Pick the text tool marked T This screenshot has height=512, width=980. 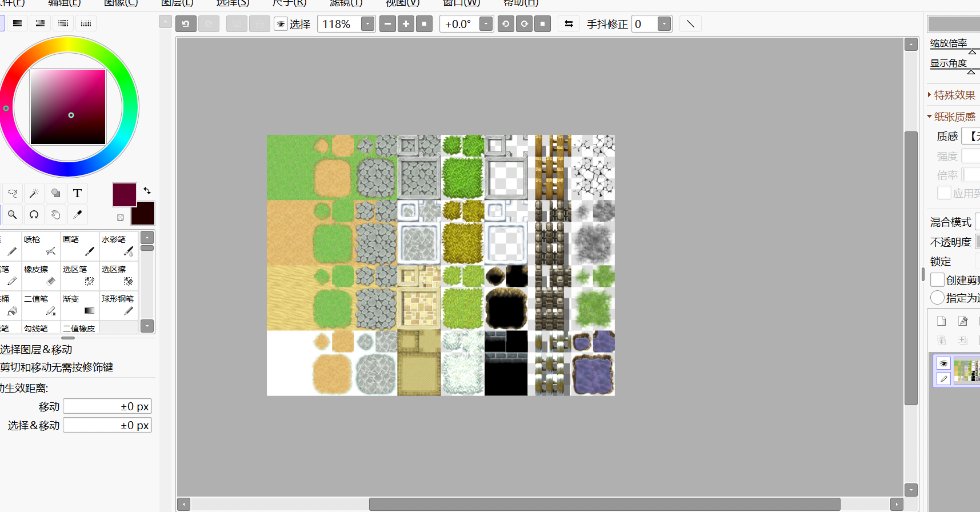(78, 193)
